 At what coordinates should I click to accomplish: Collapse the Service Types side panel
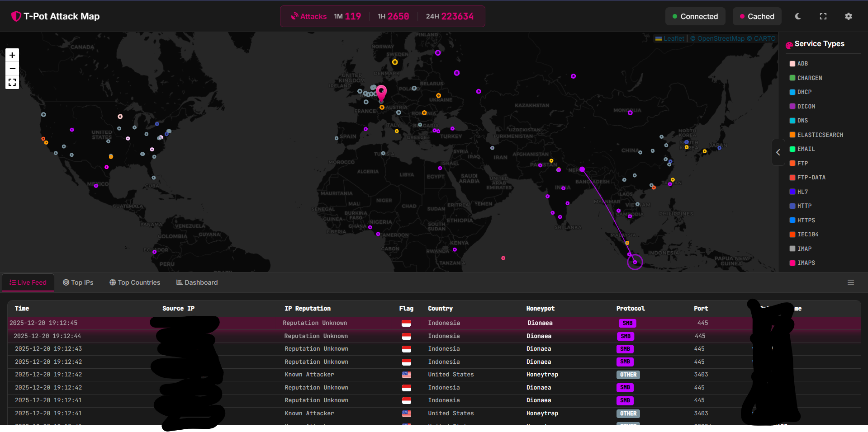tap(778, 152)
